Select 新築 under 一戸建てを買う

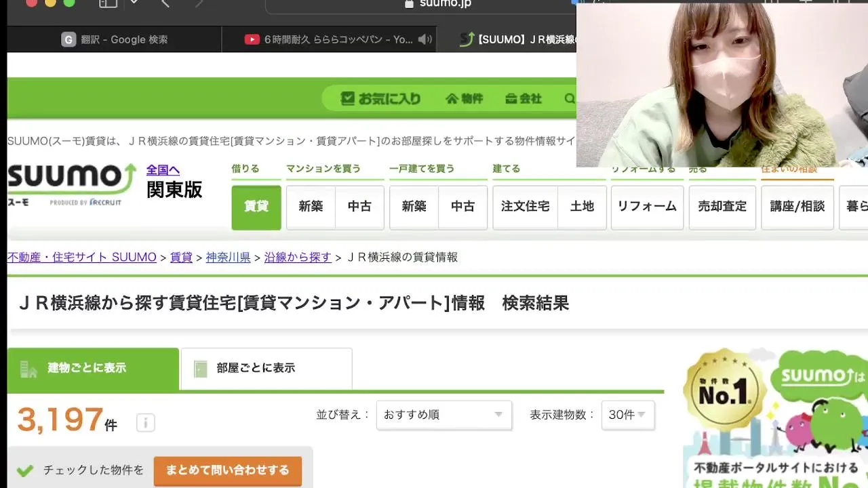click(x=414, y=207)
